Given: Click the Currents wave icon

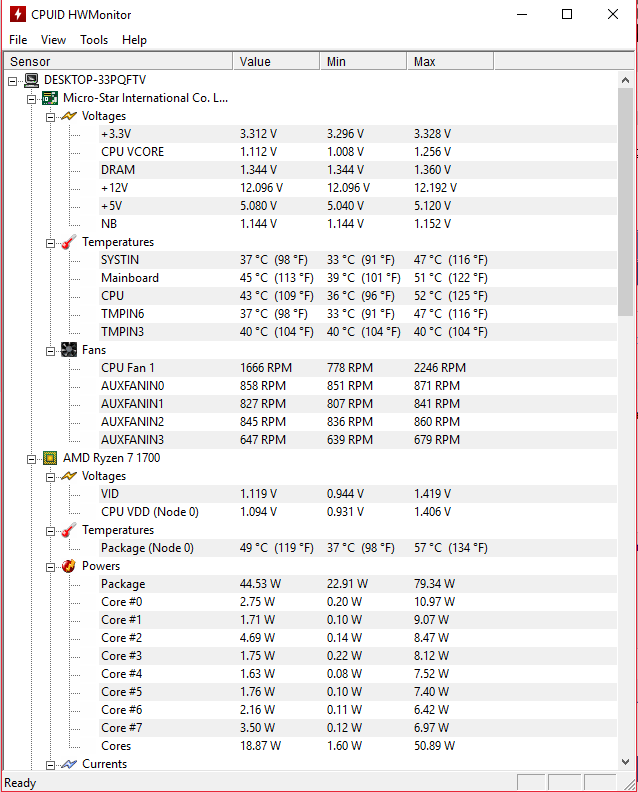Looking at the screenshot, I should click(x=69, y=764).
